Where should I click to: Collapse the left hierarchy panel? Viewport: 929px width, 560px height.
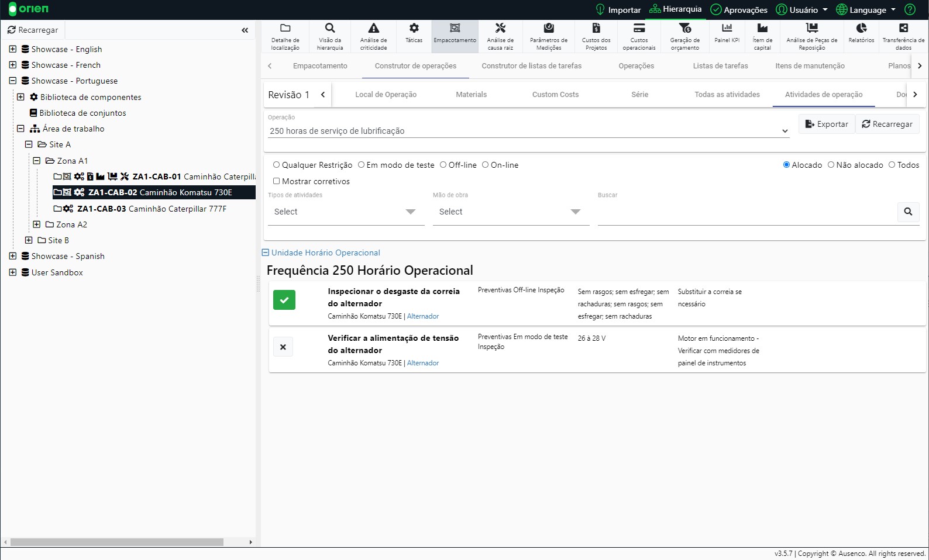pyautogui.click(x=245, y=30)
